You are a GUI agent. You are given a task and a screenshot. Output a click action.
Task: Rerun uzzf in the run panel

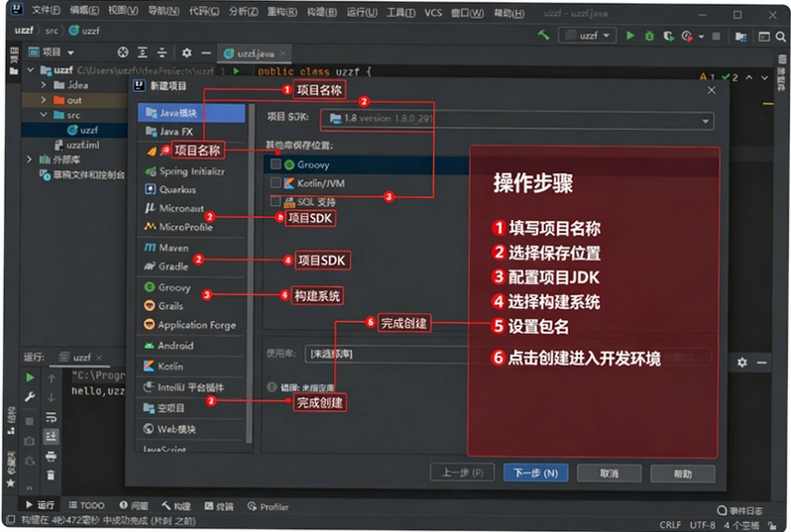click(x=30, y=377)
